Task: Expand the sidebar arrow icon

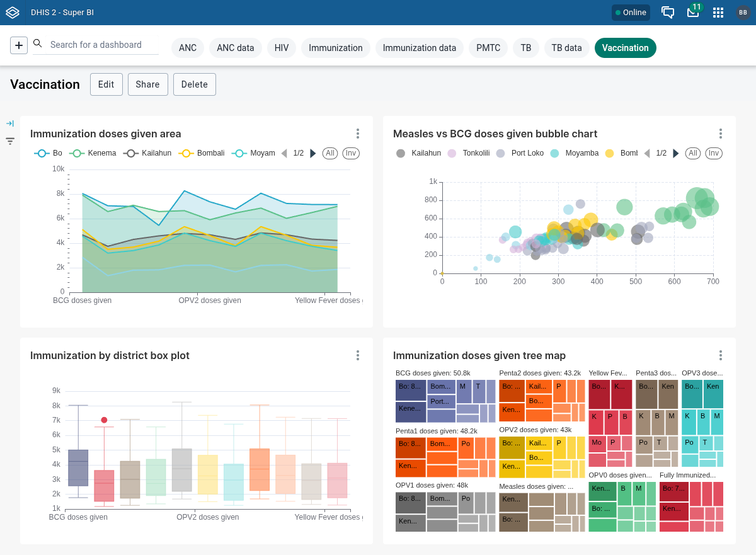Action: pos(10,123)
